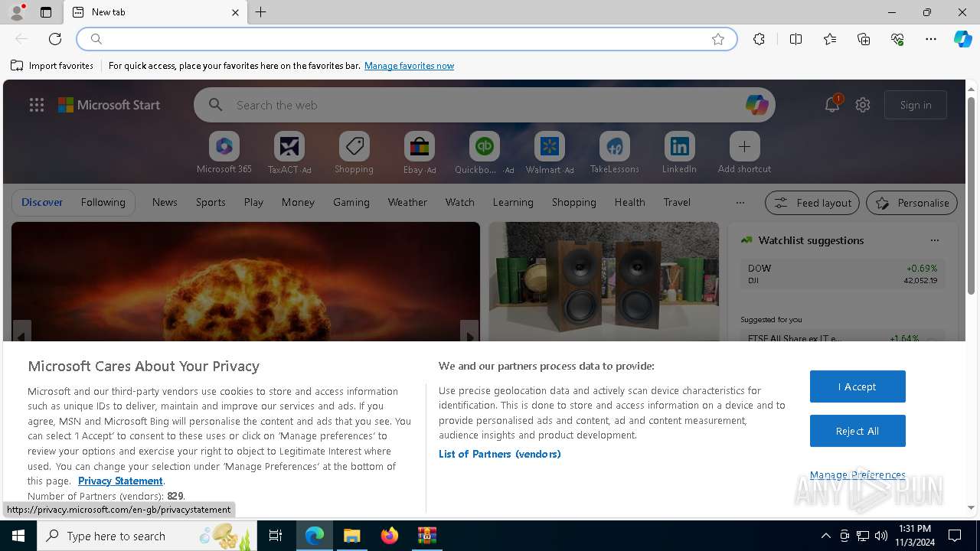This screenshot has height=551, width=980.
Task: Click Add shortcut plus tile
Action: 744,152
